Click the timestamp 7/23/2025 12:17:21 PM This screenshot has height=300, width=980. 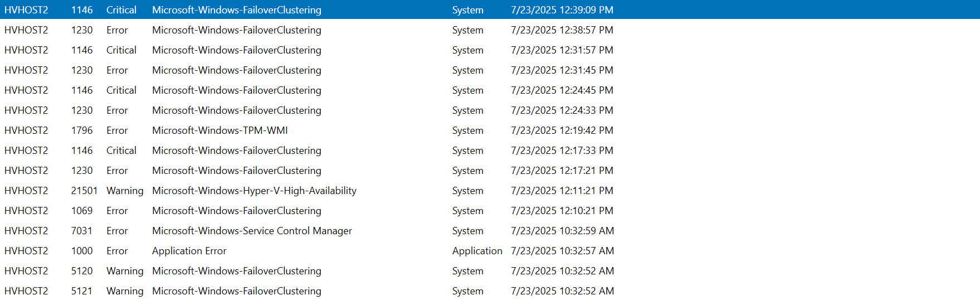pyautogui.click(x=562, y=171)
